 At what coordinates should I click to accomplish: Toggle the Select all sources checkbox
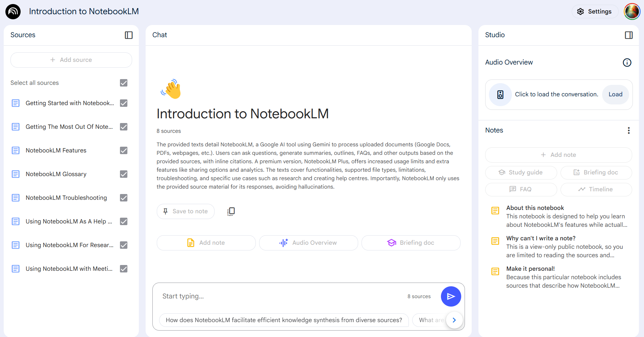click(x=123, y=83)
